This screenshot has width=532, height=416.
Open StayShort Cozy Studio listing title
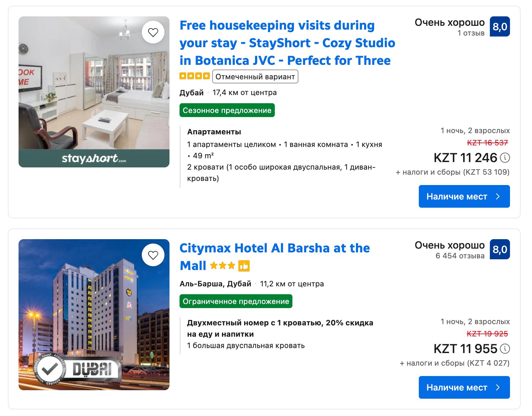click(287, 43)
